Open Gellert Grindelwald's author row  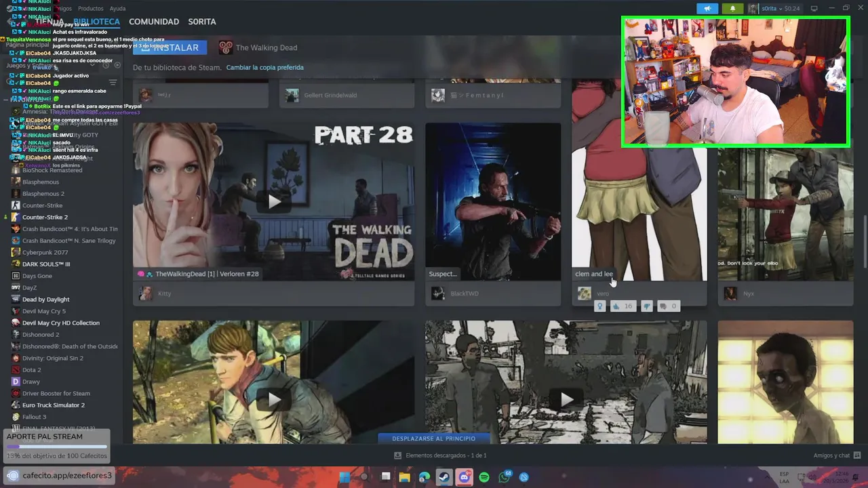point(347,96)
